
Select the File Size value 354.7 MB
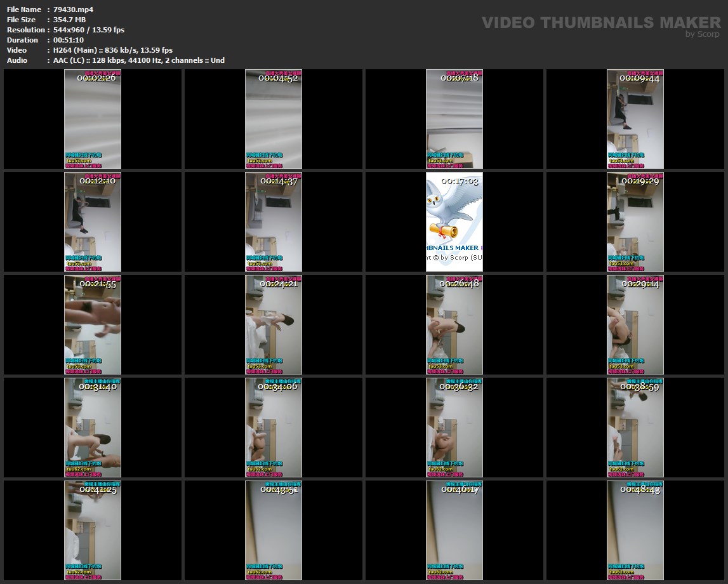[x=69, y=20]
